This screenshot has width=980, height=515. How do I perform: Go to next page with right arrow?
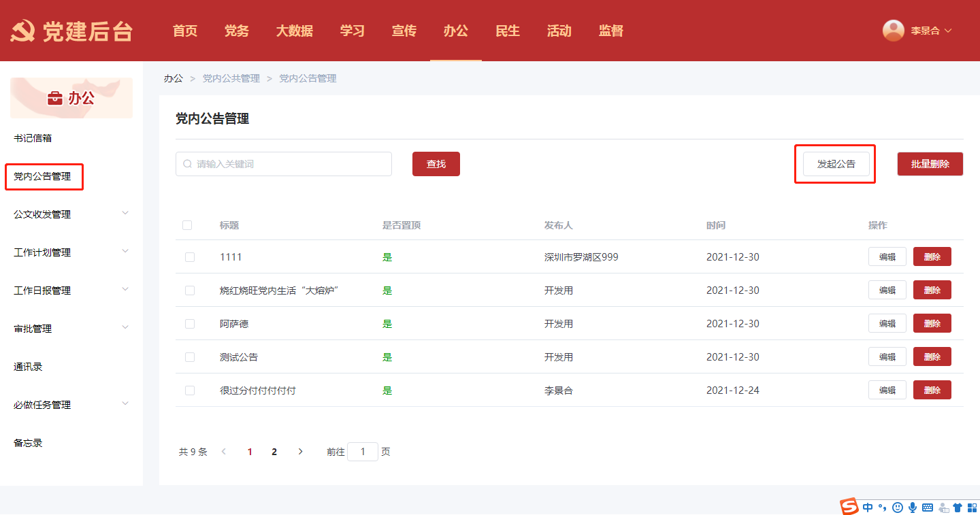click(x=300, y=452)
